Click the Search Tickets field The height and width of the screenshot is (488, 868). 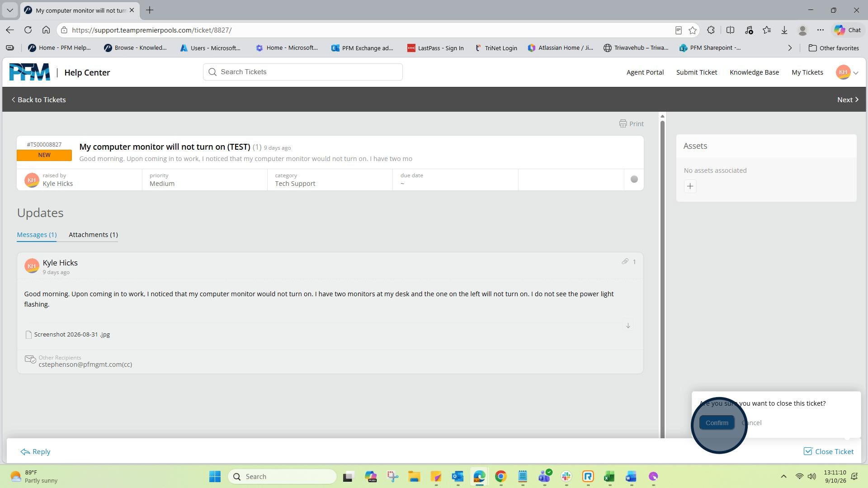pyautogui.click(x=303, y=72)
